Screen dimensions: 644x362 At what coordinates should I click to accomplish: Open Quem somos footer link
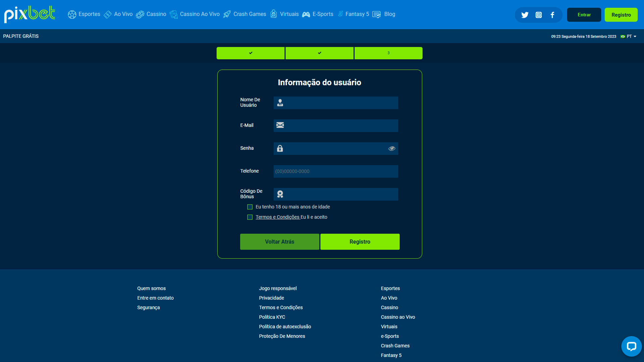(x=151, y=288)
